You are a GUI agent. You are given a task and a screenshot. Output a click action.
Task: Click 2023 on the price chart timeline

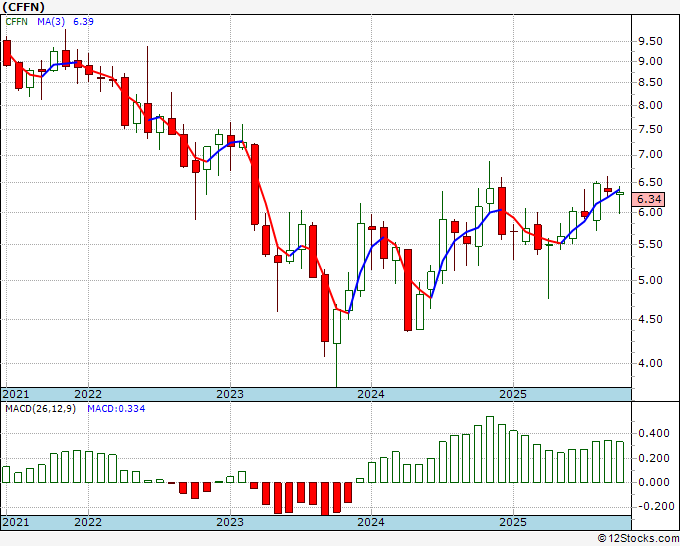230,394
